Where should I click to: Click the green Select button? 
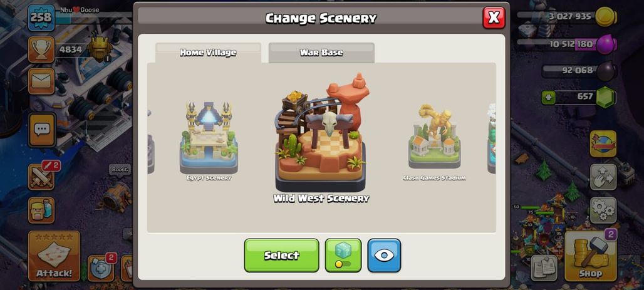(281, 255)
